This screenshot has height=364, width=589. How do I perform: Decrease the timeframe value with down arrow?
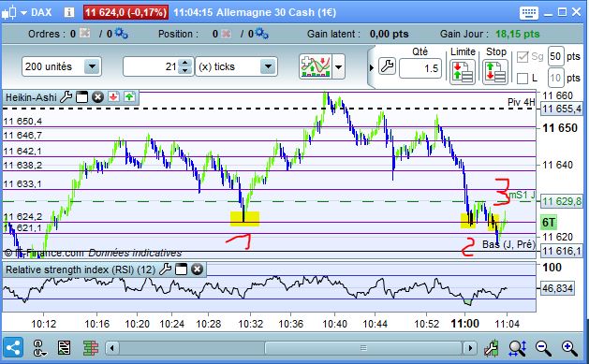pos(184,71)
